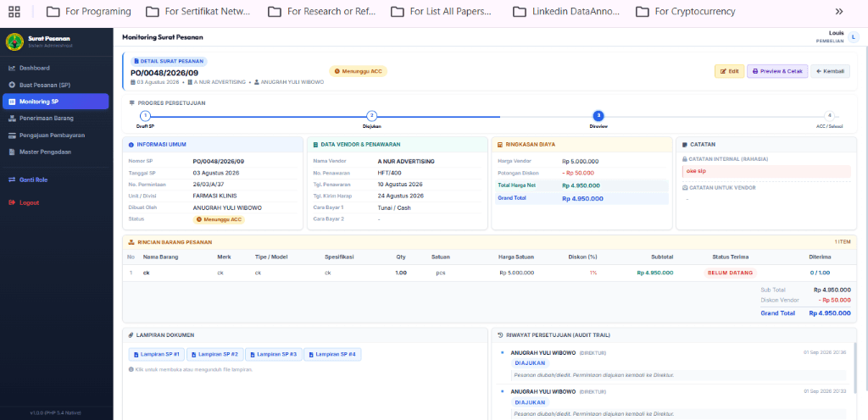
Task: Click step 1 Draft SP circle
Action: click(145, 116)
